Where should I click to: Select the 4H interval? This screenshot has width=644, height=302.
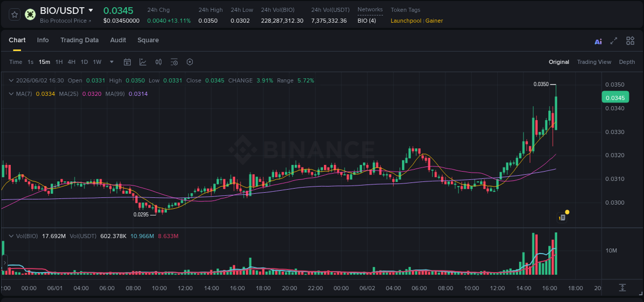pyautogui.click(x=72, y=62)
